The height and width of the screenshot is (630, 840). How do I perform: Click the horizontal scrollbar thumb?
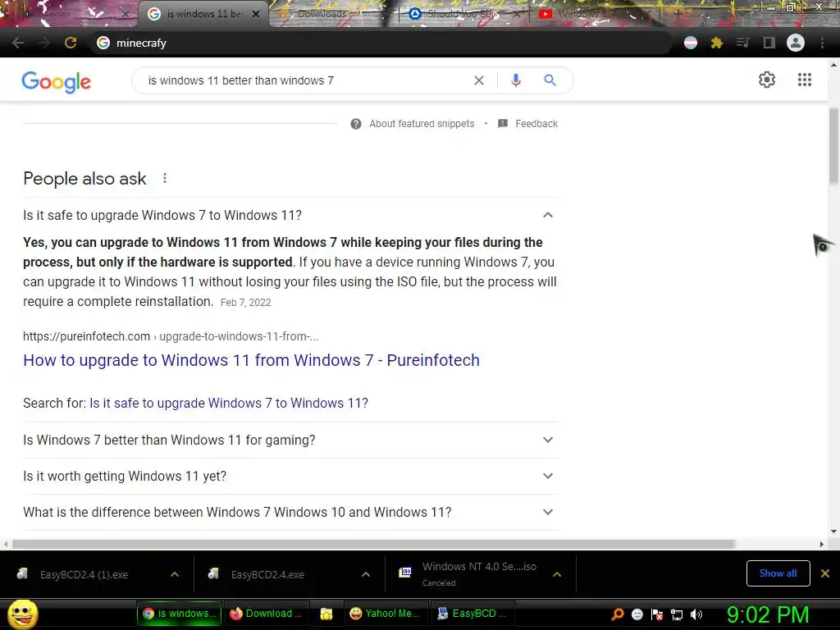pyautogui.click(x=373, y=545)
